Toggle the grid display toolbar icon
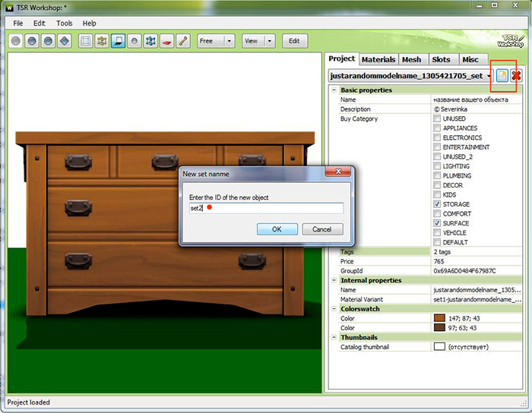The width and height of the screenshot is (532, 413). pyautogui.click(x=85, y=41)
